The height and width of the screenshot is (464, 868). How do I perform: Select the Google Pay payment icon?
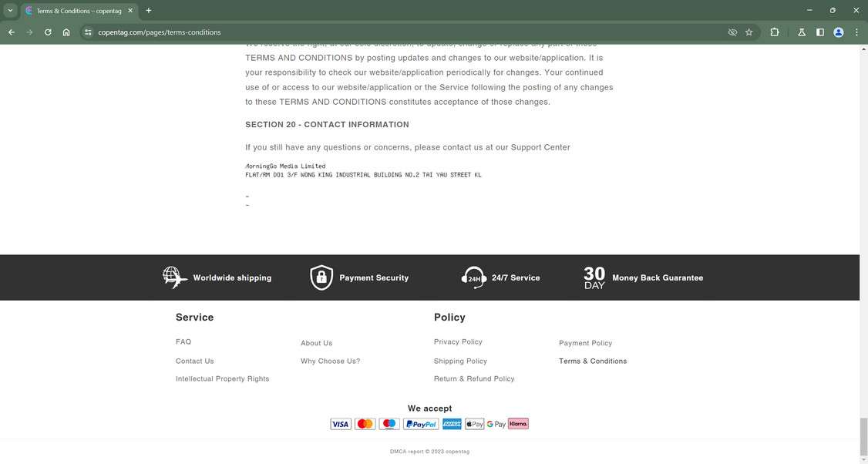496,423
